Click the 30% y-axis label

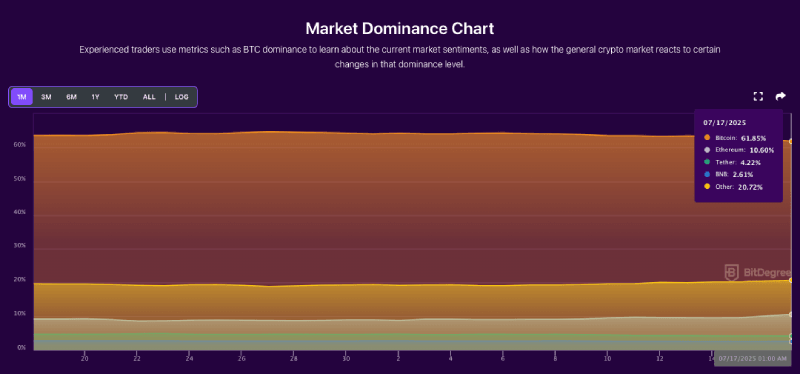20,246
